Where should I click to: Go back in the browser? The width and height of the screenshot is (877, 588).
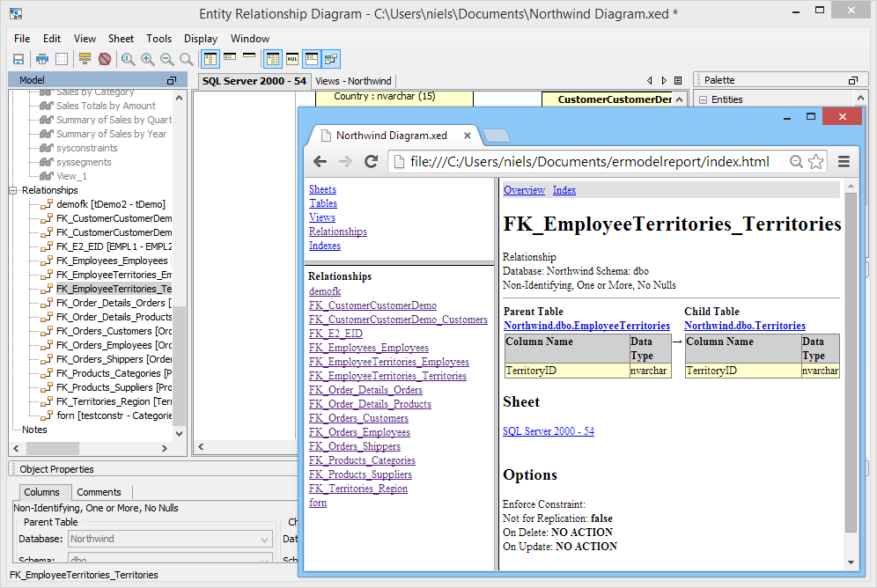(320, 162)
